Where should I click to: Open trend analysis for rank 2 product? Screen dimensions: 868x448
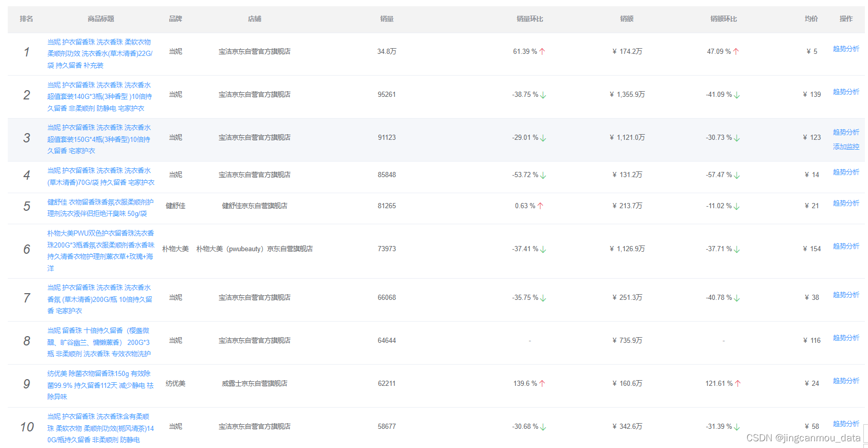[x=846, y=92]
